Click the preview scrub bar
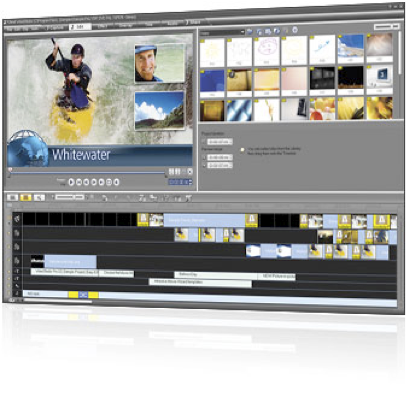The height and width of the screenshot is (403, 413). pyautogui.click(x=87, y=173)
